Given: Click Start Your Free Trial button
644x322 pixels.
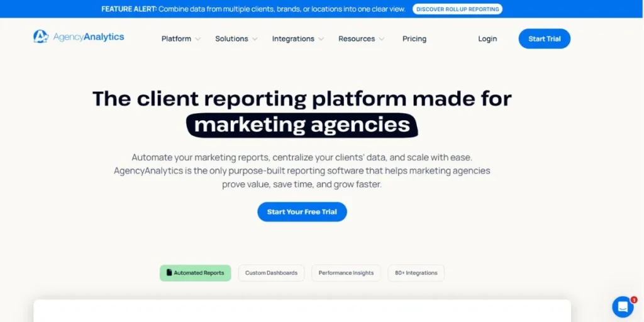Looking at the screenshot, I should [x=302, y=212].
